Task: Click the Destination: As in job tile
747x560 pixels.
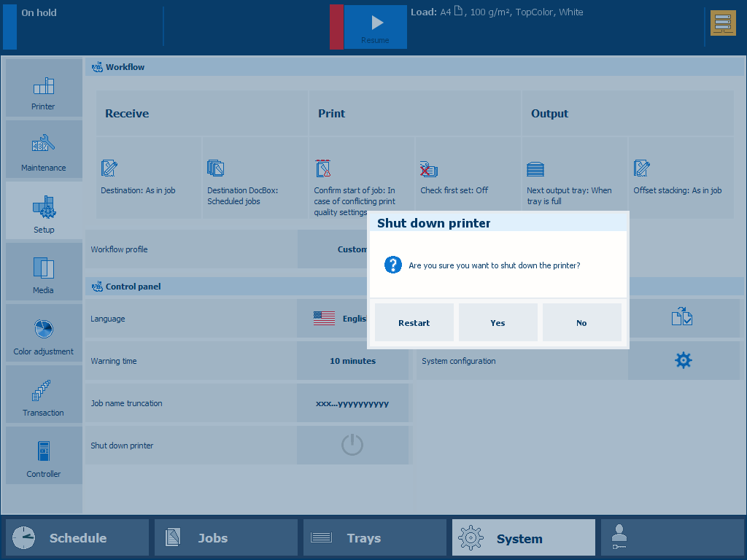Action: pyautogui.click(x=149, y=178)
